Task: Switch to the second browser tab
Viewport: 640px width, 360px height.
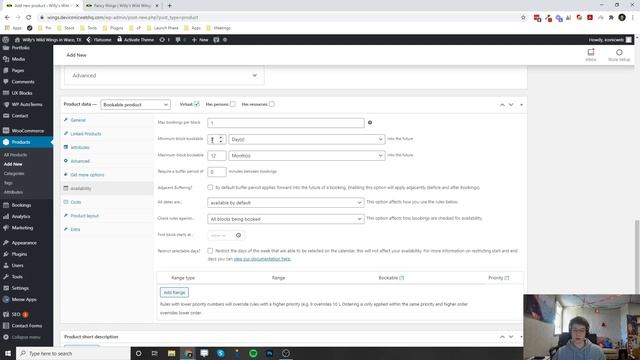Action: click(x=122, y=6)
